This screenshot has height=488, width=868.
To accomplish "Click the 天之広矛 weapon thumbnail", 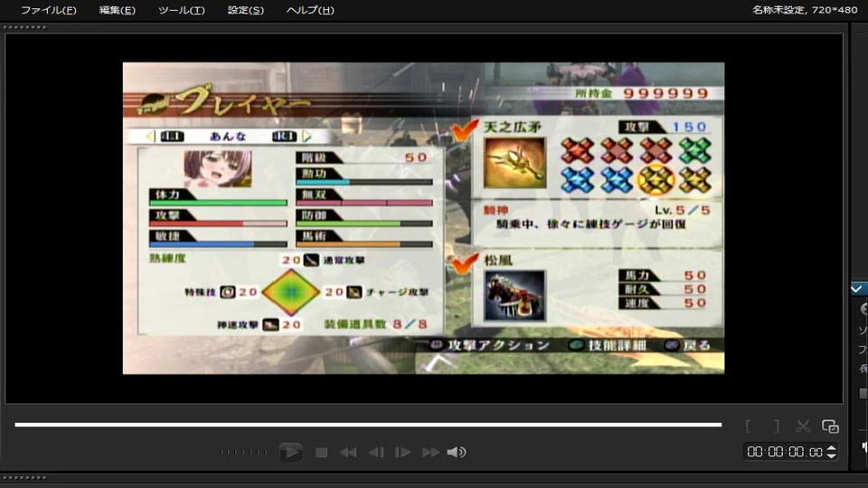I will [x=514, y=163].
